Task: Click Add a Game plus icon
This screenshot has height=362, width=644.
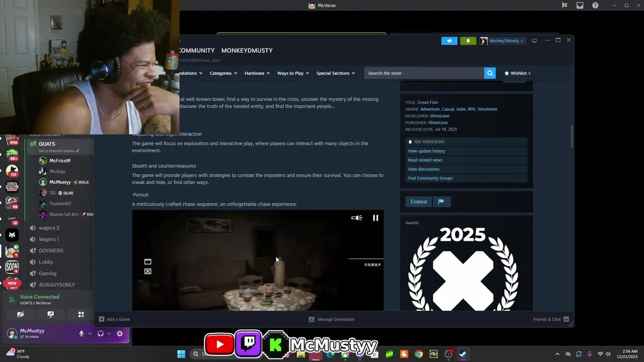Action: [x=102, y=319]
